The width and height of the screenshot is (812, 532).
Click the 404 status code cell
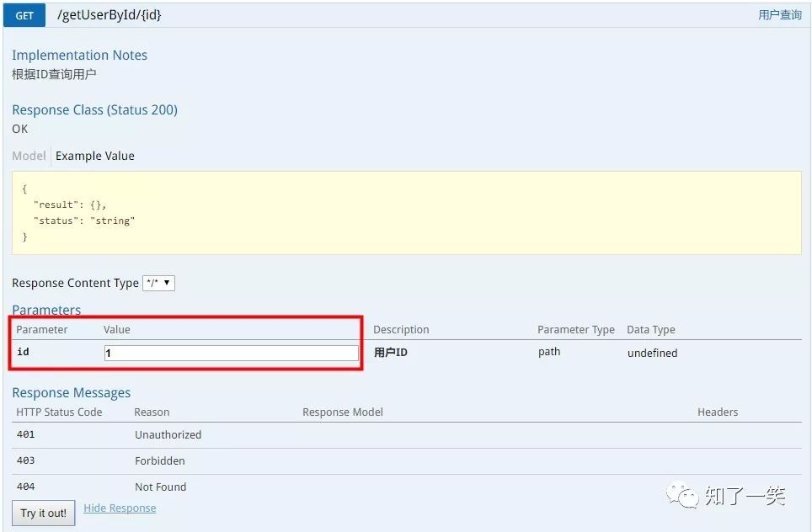pyautogui.click(x=26, y=487)
